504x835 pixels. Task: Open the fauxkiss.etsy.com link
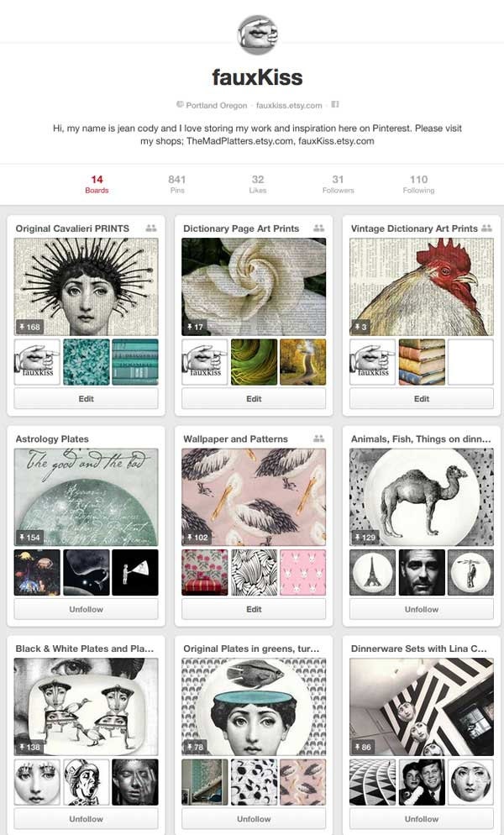tap(289, 106)
